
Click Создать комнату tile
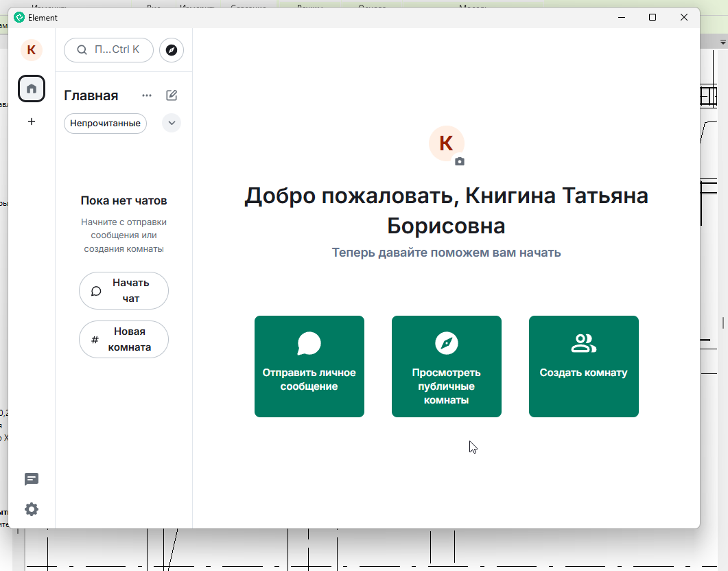[584, 366]
